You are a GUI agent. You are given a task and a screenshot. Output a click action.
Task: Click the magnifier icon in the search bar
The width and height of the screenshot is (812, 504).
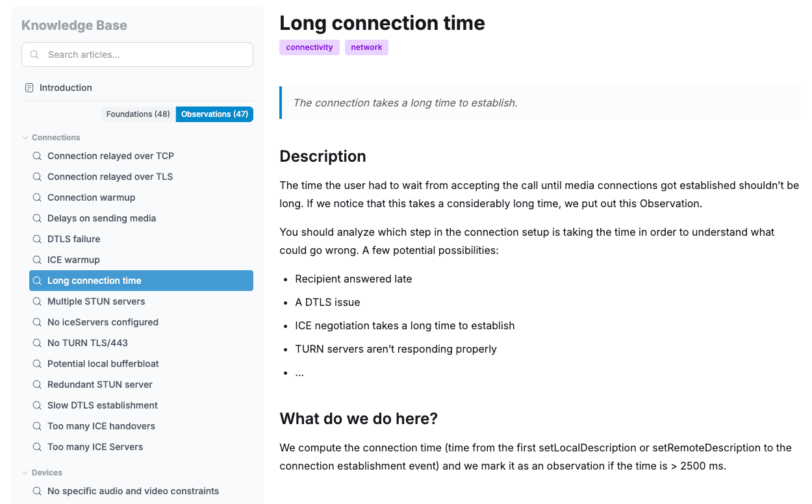[x=34, y=55]
